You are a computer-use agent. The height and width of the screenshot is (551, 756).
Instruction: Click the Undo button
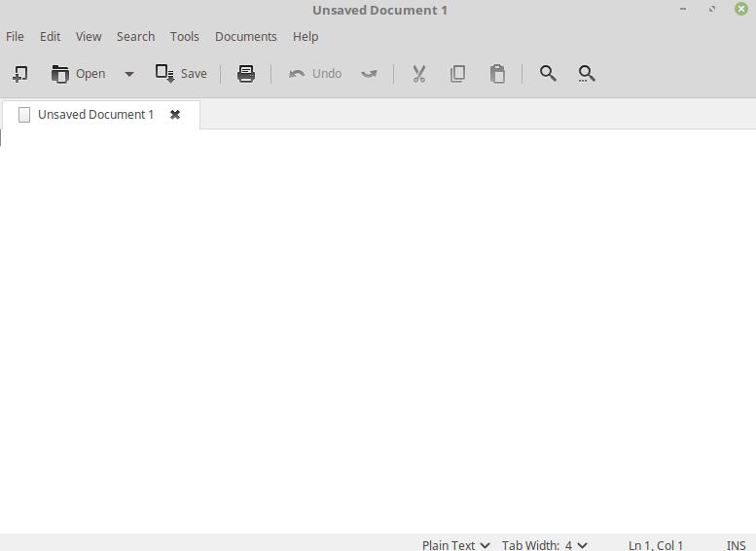pos(316,74)
